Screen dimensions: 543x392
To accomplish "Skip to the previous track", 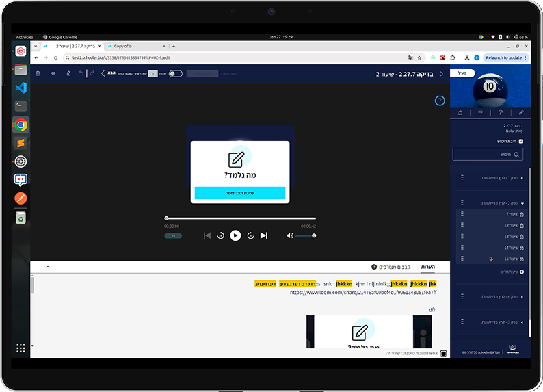I will (207, 235).
